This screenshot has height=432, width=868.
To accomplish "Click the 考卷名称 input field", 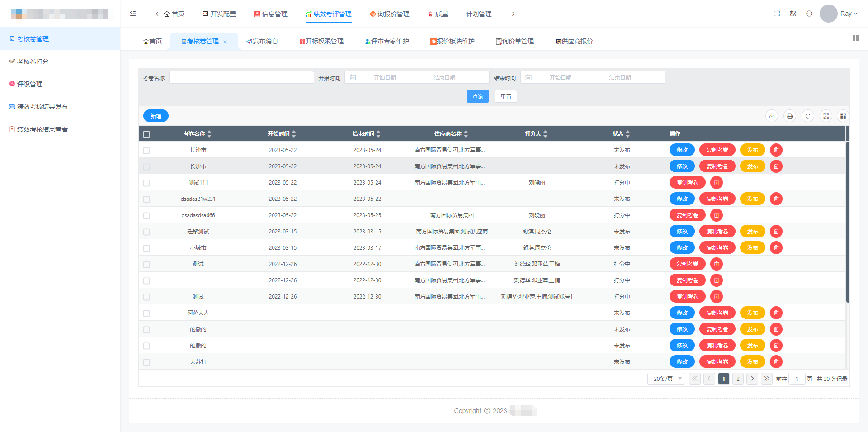I will point(241,77).
